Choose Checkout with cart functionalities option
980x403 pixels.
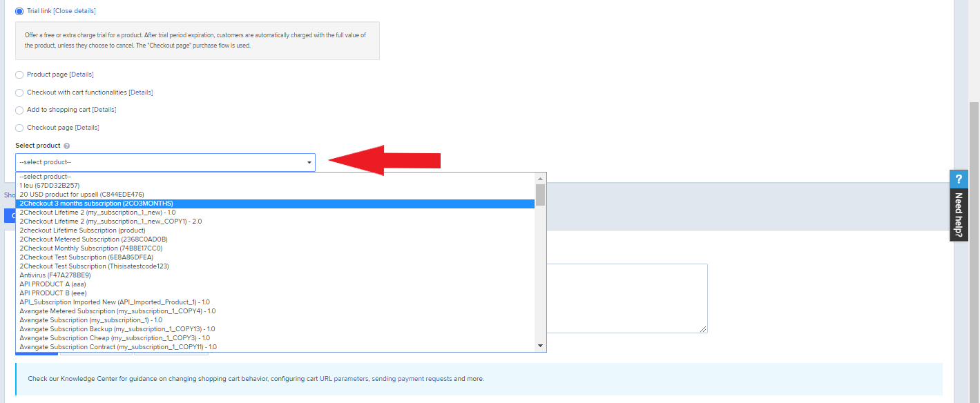tap(19, 92)
